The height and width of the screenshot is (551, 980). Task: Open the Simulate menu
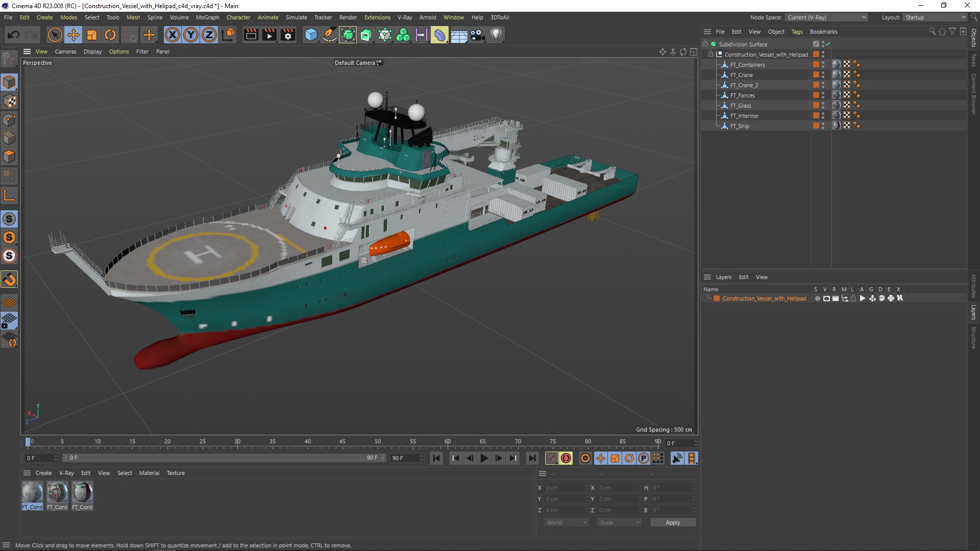pyautogui.click(x=296, y=17)
